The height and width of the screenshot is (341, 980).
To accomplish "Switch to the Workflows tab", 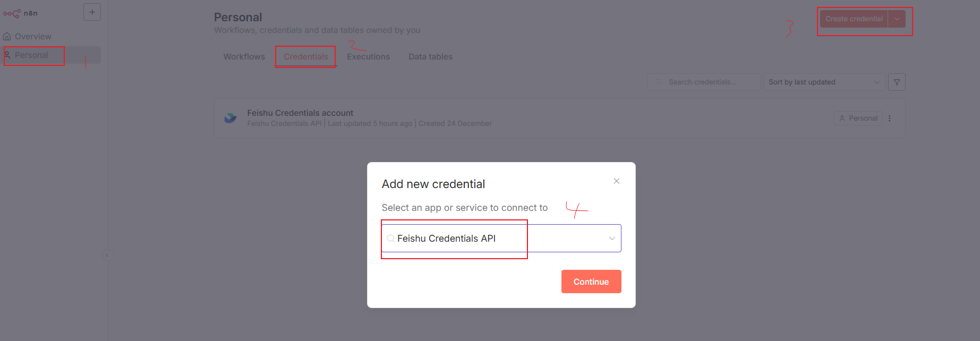I will pos(244,57).
